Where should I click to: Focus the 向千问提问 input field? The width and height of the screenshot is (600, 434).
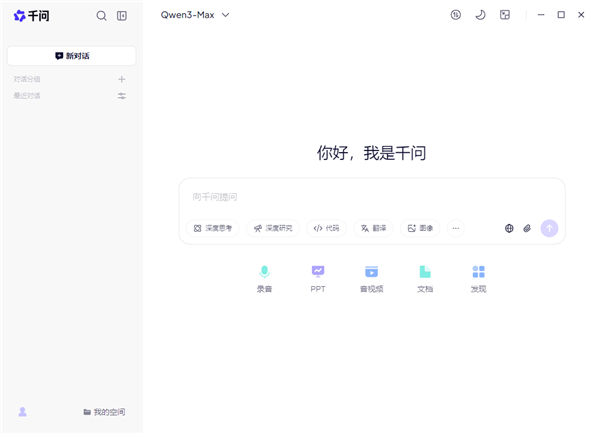click(372, 197)
